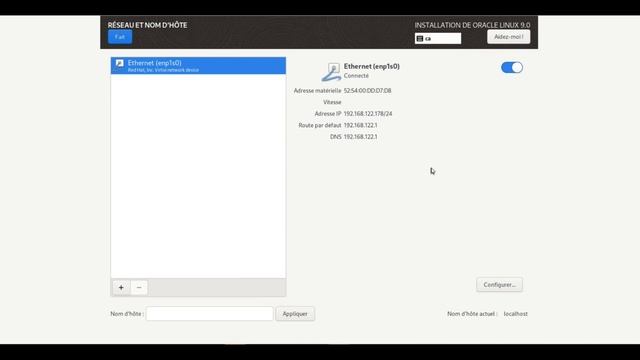Click the DNS value 192.168.122.1
The image size is (640, 360).
[360, 137]
